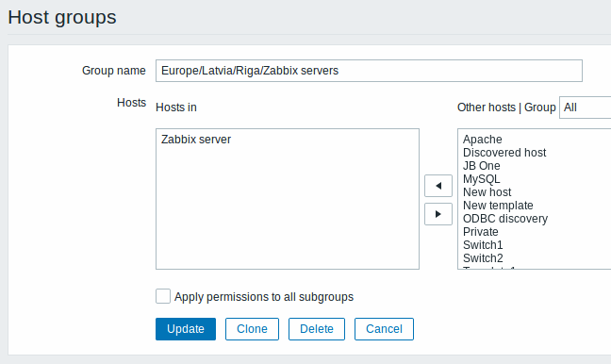Clone this host group

[252, 329]
